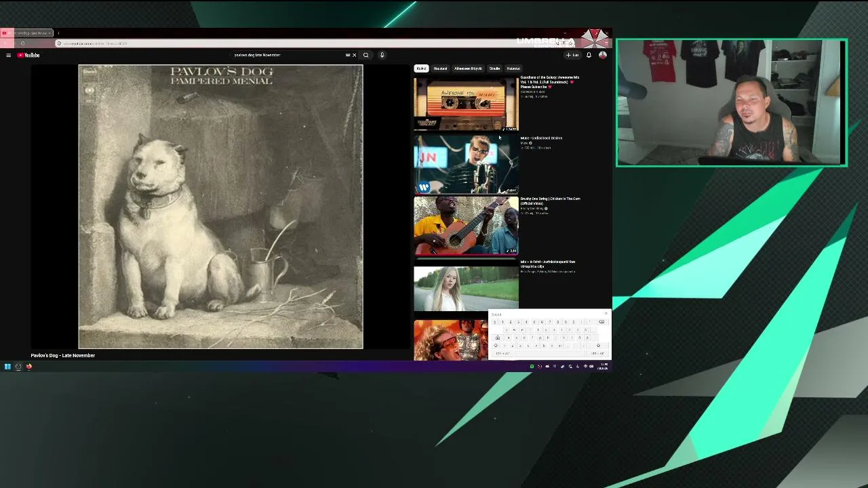868x488 pixels.
Task: Open the on-screen keyboard icon in search box
Action: (348, 55)
